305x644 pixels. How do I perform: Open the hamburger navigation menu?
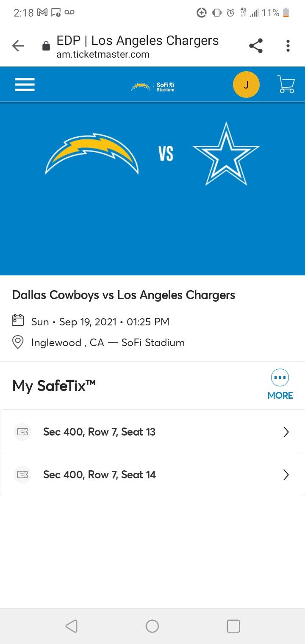point(25,85)
